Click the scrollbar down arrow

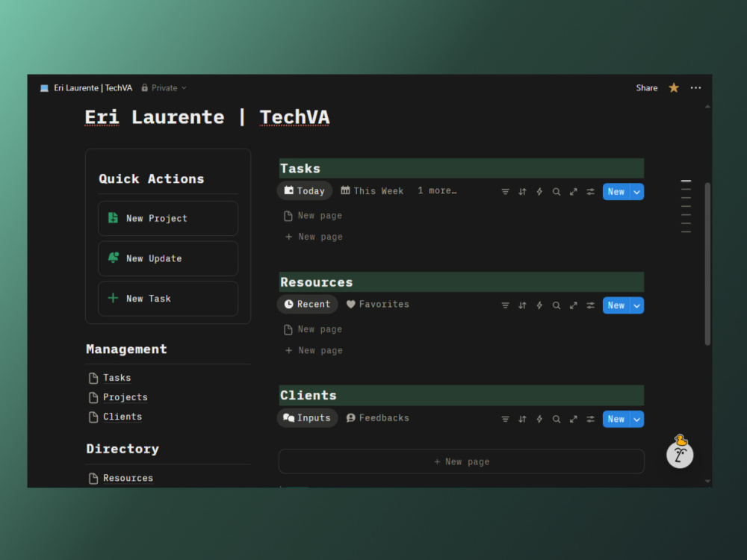[707, 482]
